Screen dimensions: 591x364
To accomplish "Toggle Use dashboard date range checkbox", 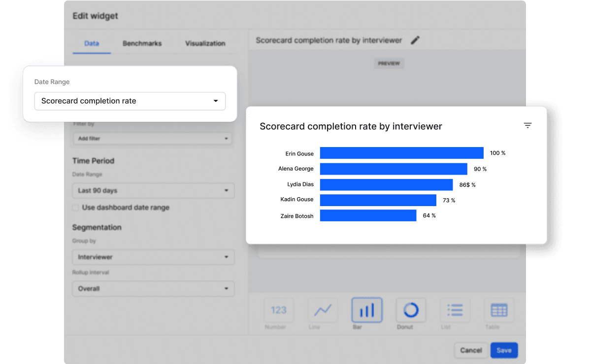I will 76,208.
